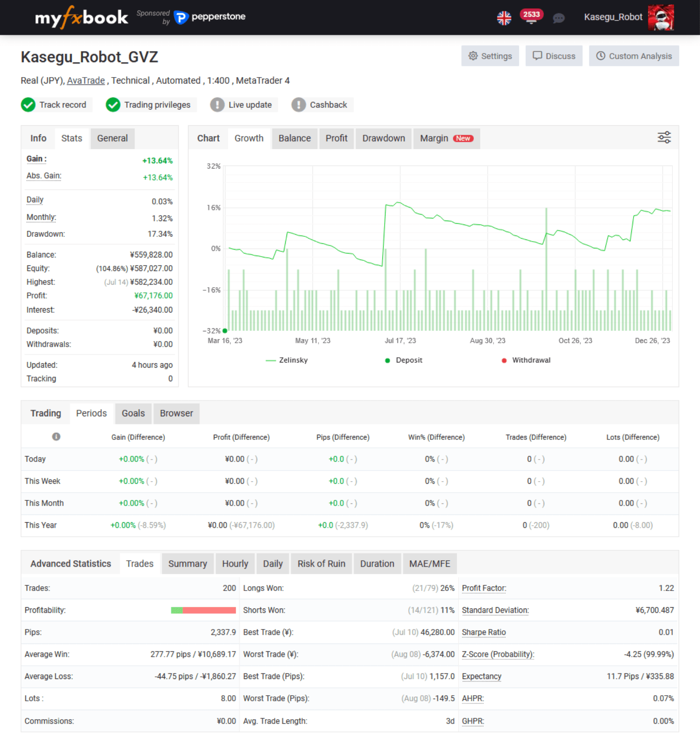
Task: Click the Standard Deviation label
Action: pyautogui.click(x=495, y=610)
